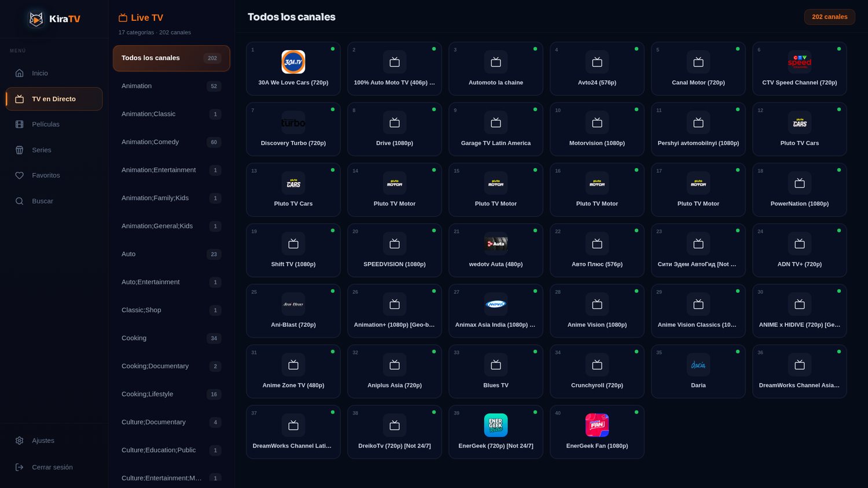The height and width of the screenshot is (488, 868).
Task: Click the Canal Motor placeholder TV icon
Action: coord(698,62)
